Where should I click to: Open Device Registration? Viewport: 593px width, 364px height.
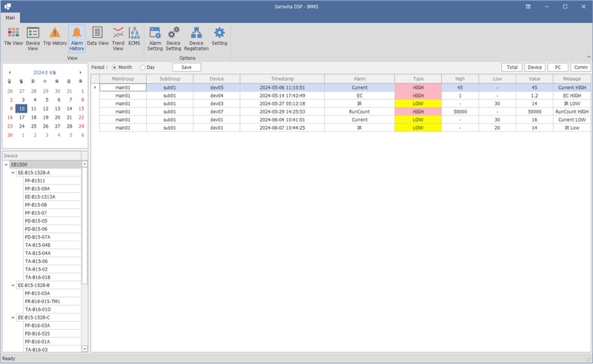click(x=196, y=39)
